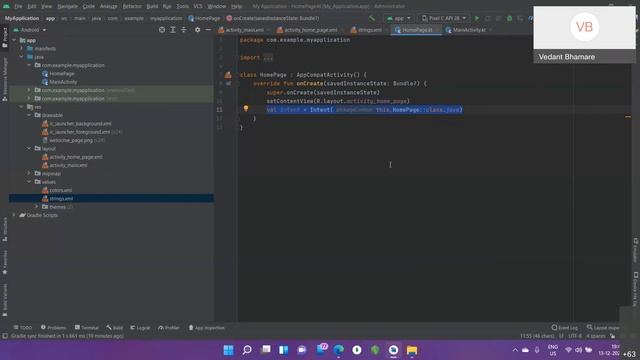Open the TODO tool window
The height and width of the screenshot is (360, 640).
(x=22, y=328)
